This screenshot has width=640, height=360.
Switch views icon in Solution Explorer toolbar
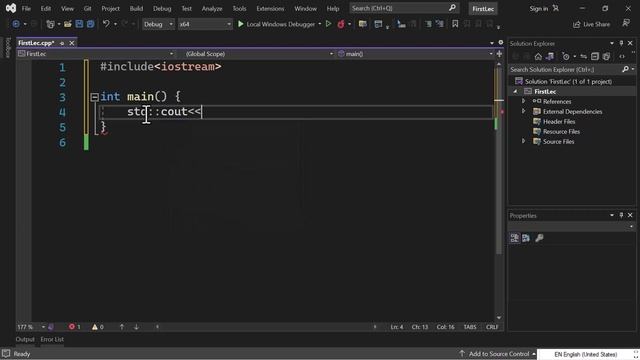coord(550,56)
